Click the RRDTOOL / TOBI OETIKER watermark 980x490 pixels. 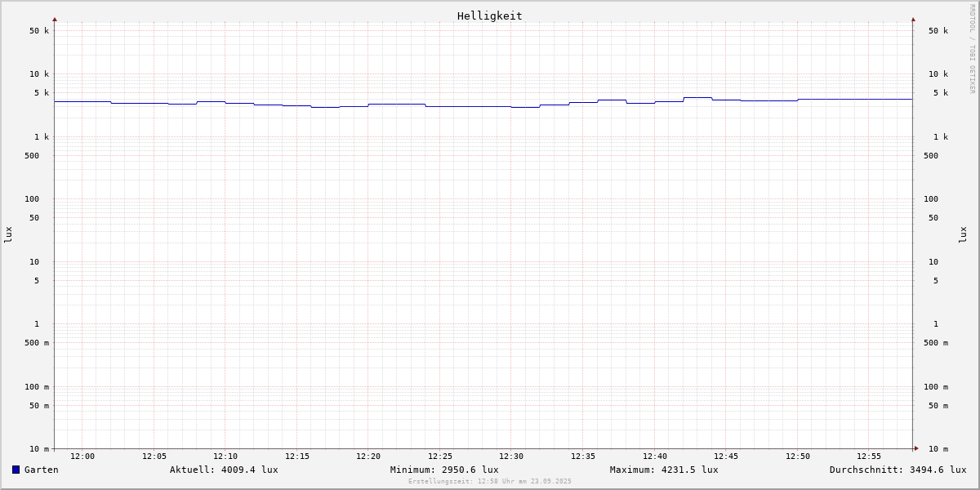[972, 49]
